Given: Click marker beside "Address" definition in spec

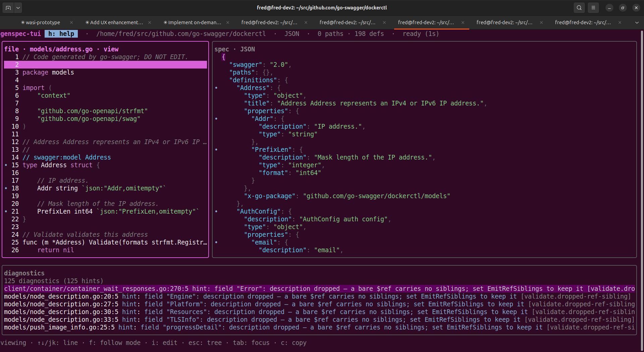Looking at the screenshot, I should tap(216, 88).
